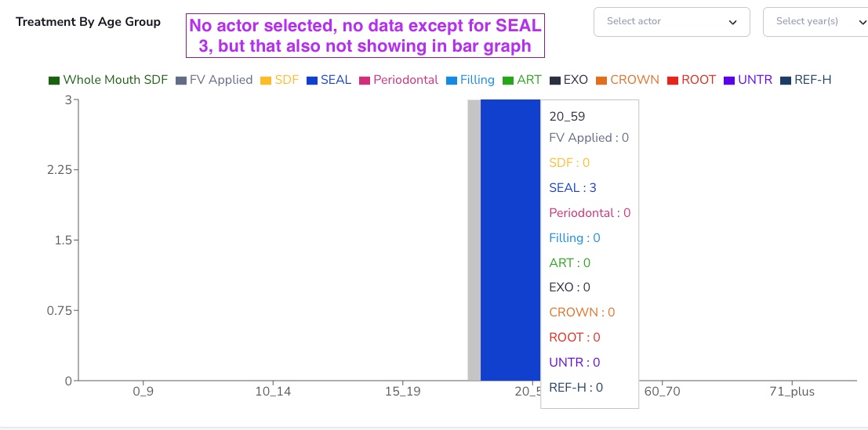Open the Select actor dropdown
The width and height of the screenshot is (868, 430).
coord(672,22)
